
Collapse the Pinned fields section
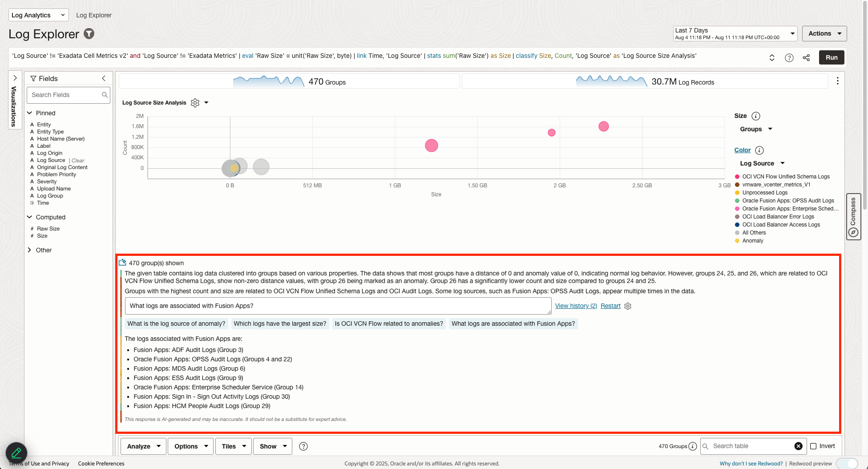tap(30, 113)
